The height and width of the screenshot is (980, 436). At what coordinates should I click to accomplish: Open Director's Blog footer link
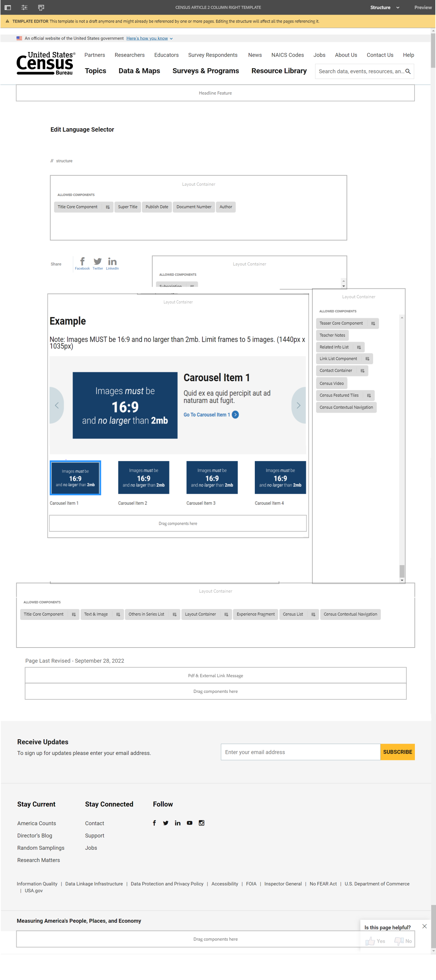(x=35, y=835)
